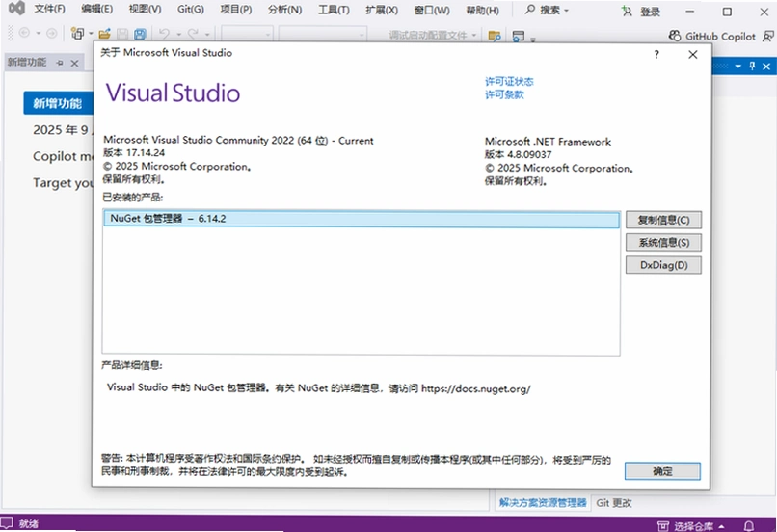Image resolution: width=777 pixels, height=532 pixels.
Task: Click the new project toolbar icon
Action: point(77,34)
